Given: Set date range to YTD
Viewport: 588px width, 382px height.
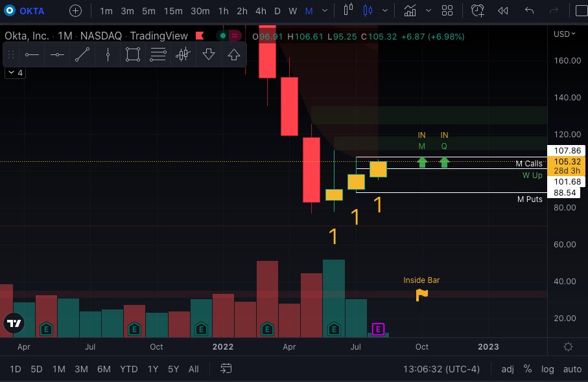Looking at the screenshot, I should coord(128,369).
